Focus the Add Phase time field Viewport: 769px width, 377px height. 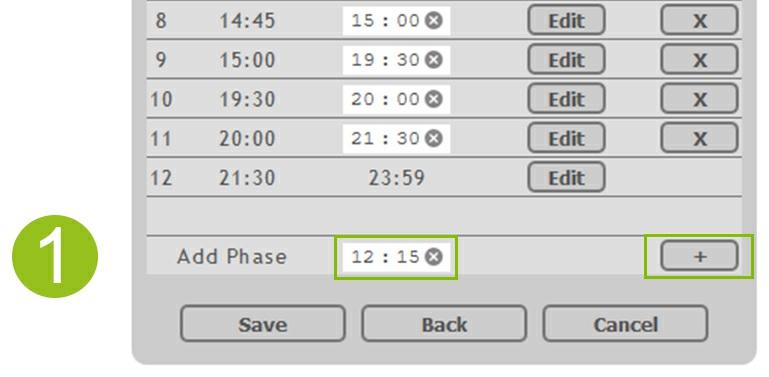[x=385, y=256]
